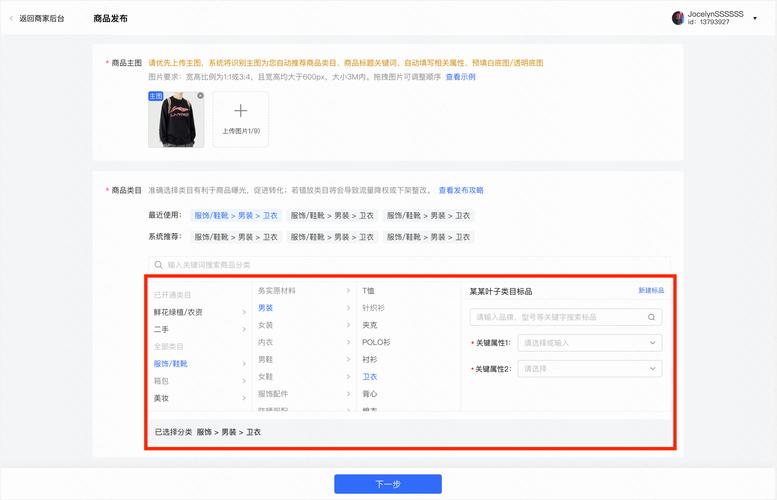Expand the 二手 category chevron
The image size is (777, 500).
coord(244,330)
